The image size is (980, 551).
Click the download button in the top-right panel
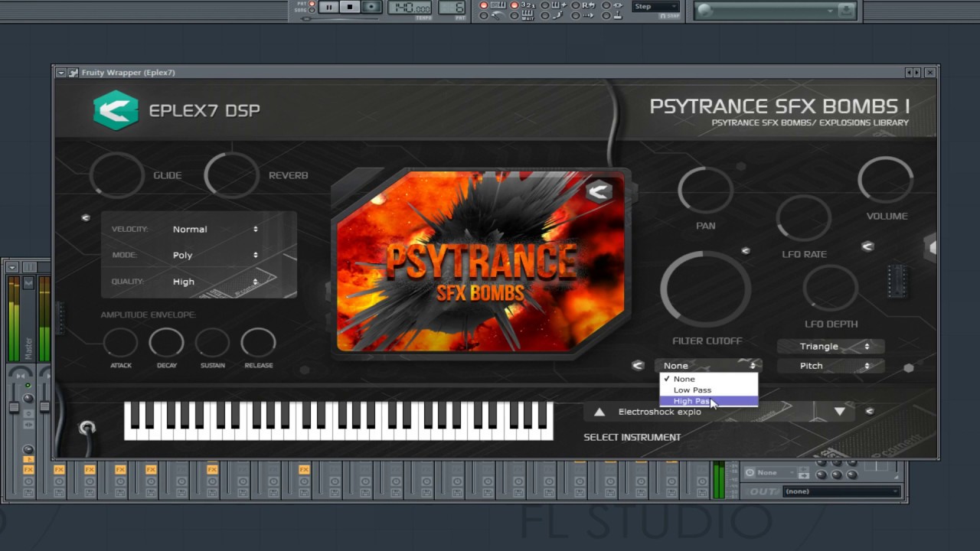click(846, 10)
